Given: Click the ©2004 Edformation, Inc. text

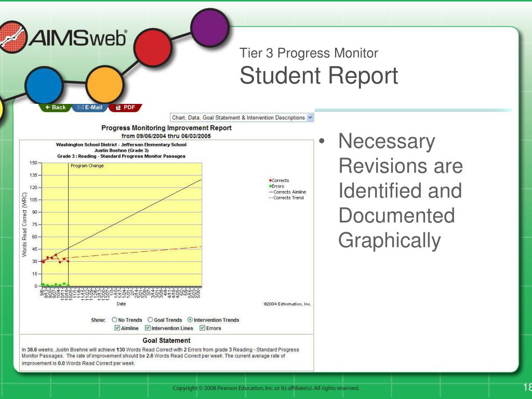Looking at the screenshot, I should click(x=287, y=304).
